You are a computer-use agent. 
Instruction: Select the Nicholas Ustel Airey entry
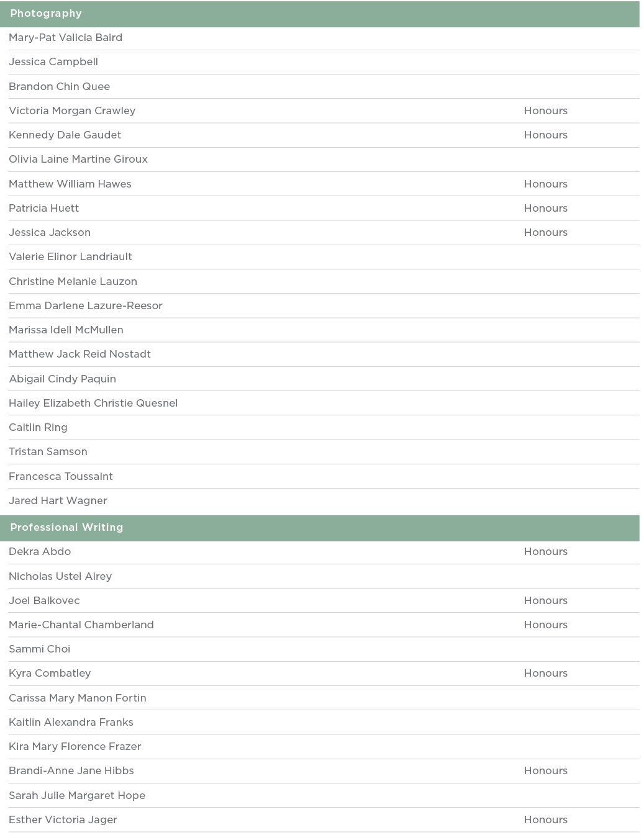pyautogui.click(x=60, y=577)
